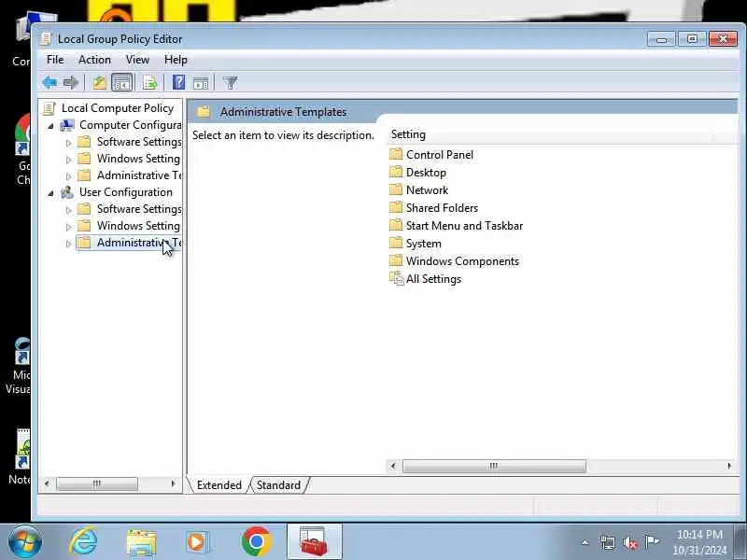Open the File menu

point(55,60)
